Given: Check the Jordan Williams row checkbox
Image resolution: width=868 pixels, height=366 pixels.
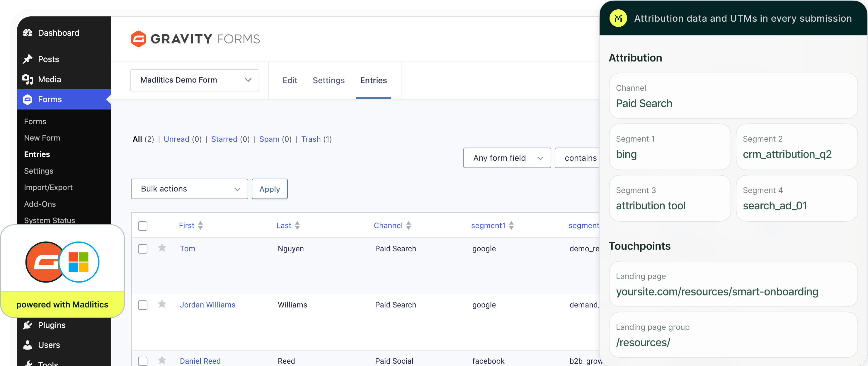Looking at the screenshot, I should click(143, 305).
